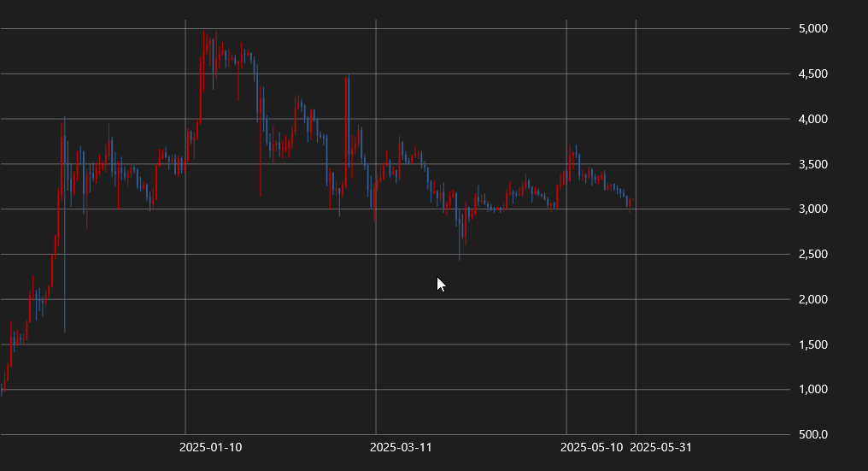Click the 2,000 price axis label

(813, 299)
